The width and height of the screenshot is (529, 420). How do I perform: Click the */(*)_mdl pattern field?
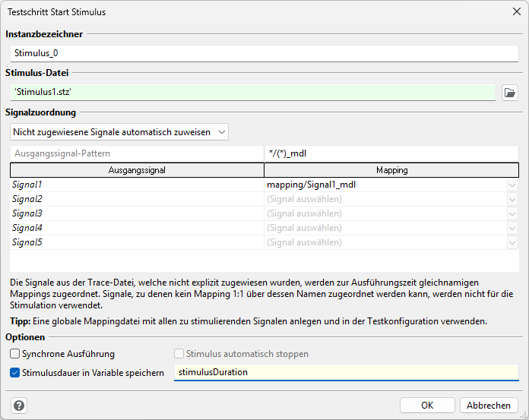[391, 153]
